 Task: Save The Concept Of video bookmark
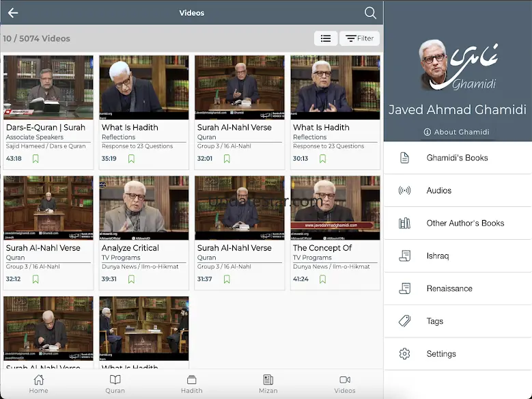tap(322, 279)
